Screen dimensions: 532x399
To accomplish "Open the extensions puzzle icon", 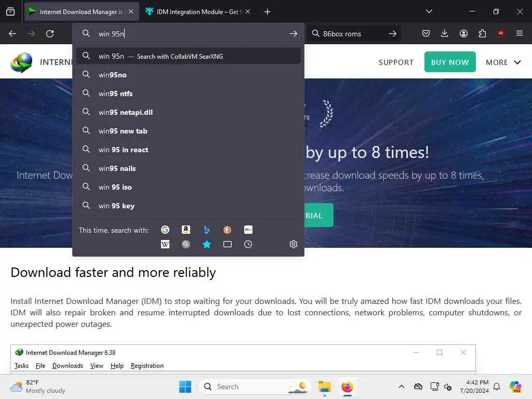I will tap(482, 33).
